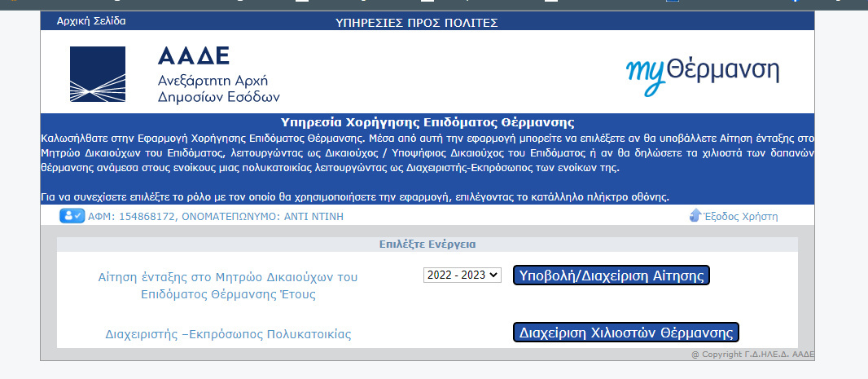Click the Copyright Γ.Δ.ΗΛΕ.Δ. ΑΑΔΕ footer text
868x379 pixels.
752,355
